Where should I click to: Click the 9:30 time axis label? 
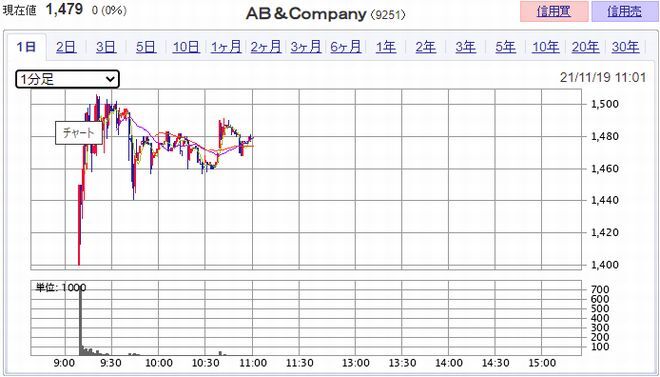pos(112,363)
